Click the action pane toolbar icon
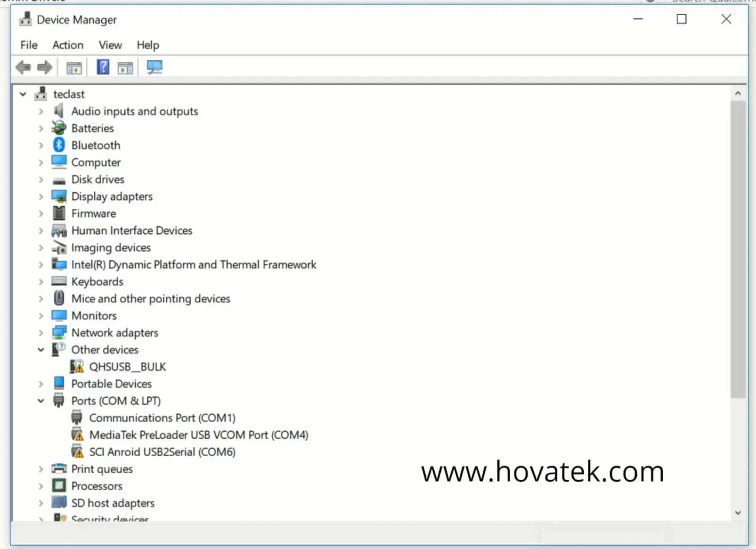 (x=125, y=68)
